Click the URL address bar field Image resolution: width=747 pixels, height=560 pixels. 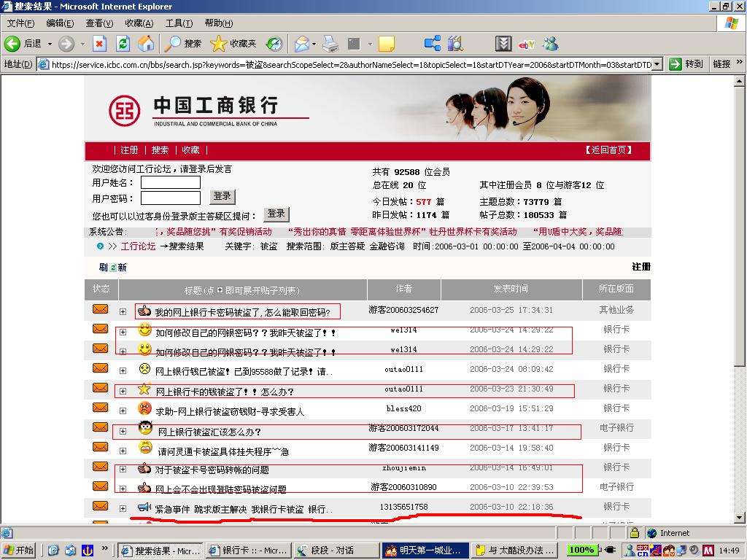pos(351,64)
